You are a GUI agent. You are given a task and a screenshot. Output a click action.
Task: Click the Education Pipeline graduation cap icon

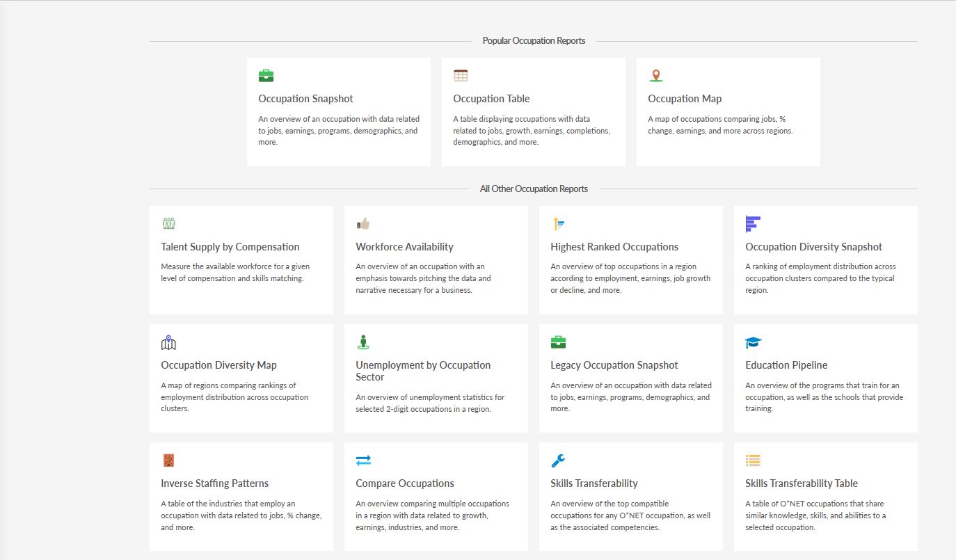[752, 342]
